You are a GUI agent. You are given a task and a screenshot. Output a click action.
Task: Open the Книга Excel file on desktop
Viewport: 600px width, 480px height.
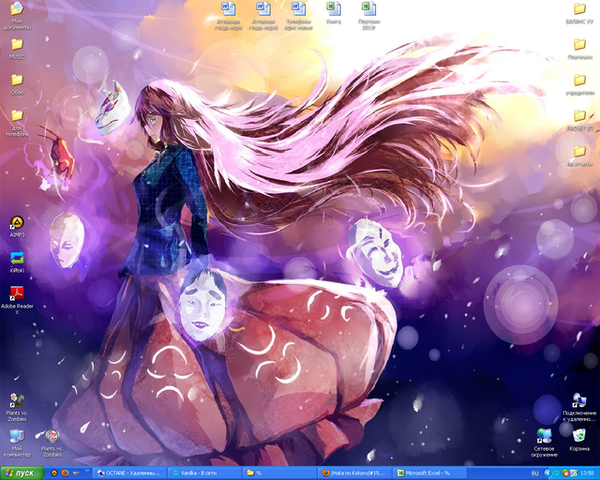tap(333, 9)
